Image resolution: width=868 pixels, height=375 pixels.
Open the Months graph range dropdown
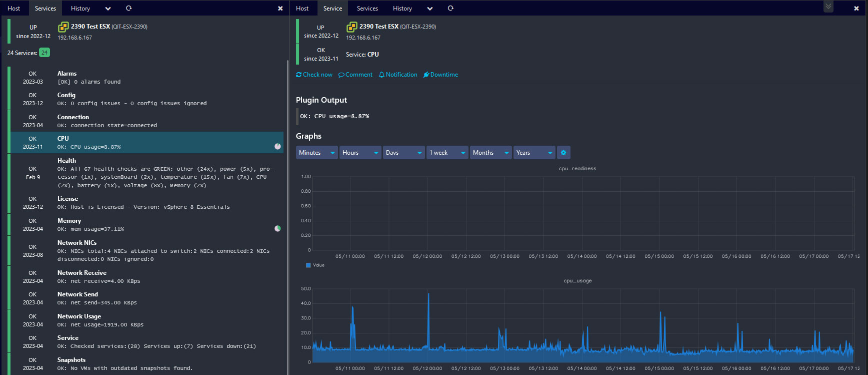(x=491, y=153)
